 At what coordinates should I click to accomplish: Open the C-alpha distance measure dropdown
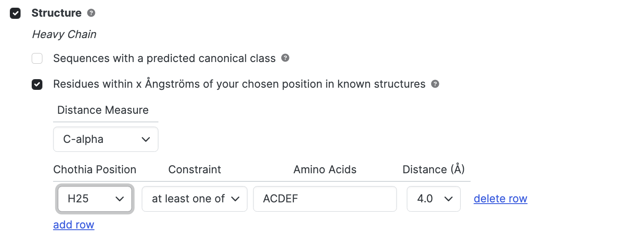point(106,139)
